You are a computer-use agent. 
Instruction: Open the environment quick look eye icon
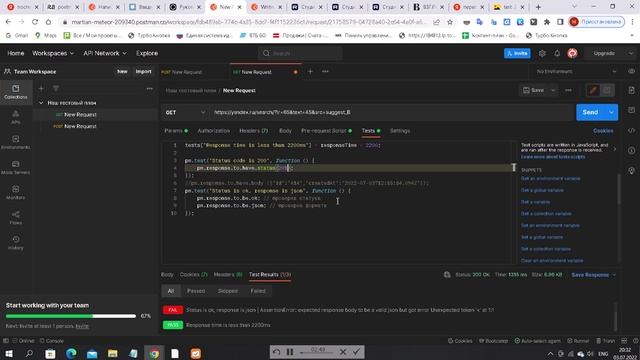tap(631, 71)
